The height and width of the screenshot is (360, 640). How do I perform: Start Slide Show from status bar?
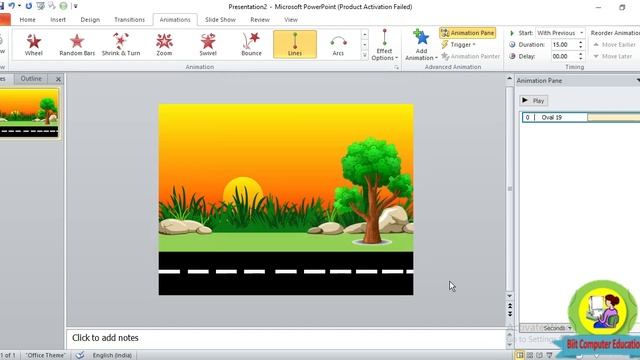tap(549, 355)
